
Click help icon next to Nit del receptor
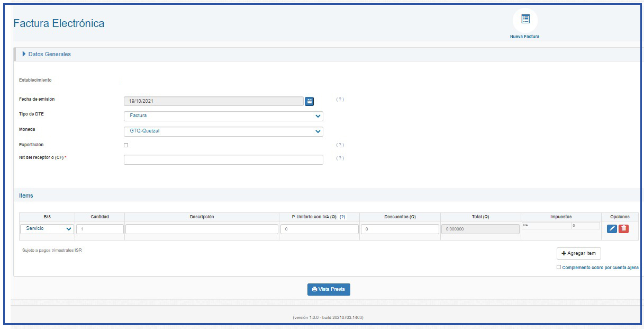[340, 158]
